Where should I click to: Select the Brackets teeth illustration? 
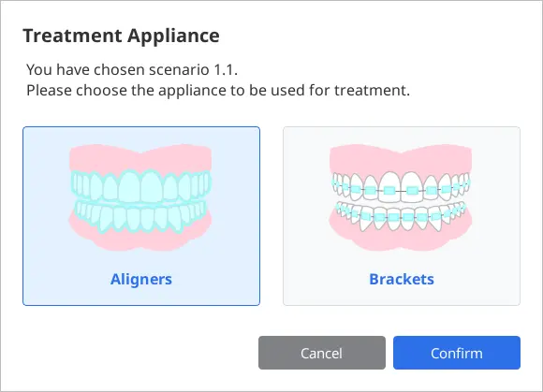(x=401, y=197)
